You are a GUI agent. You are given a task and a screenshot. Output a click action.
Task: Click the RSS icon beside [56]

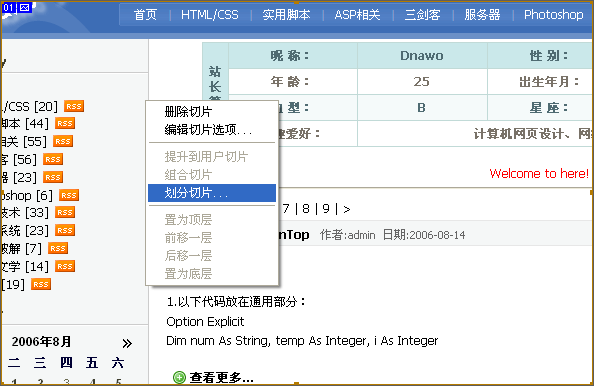click(x=53, y=159)
